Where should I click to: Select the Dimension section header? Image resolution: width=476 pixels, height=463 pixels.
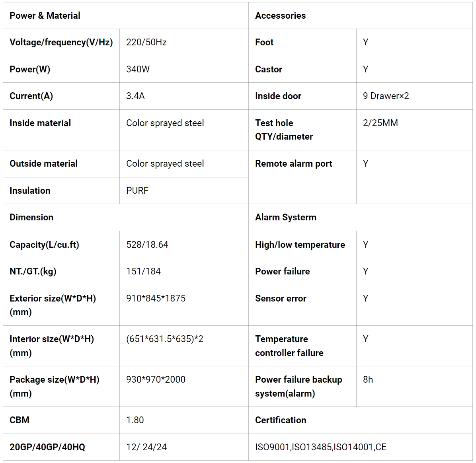click(x=31, y=217)
